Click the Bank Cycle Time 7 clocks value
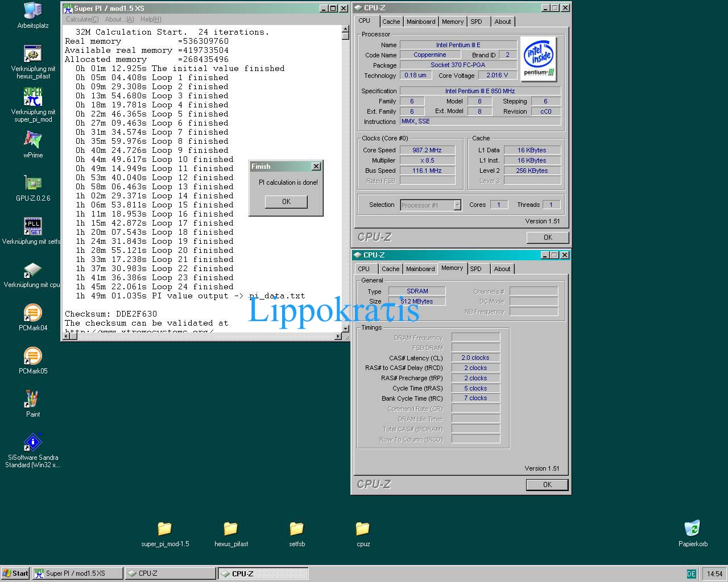 pos(475,398)
